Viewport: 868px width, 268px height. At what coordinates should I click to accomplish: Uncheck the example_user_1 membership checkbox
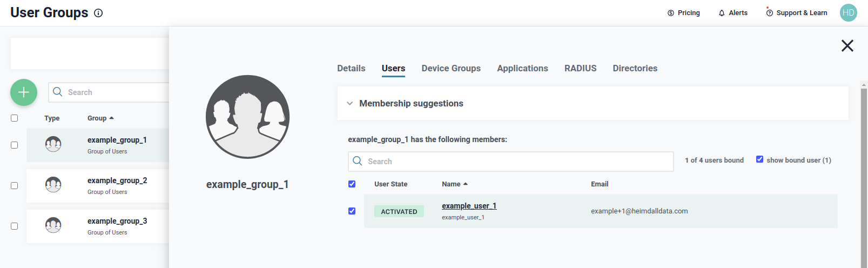tap(352, 211)
